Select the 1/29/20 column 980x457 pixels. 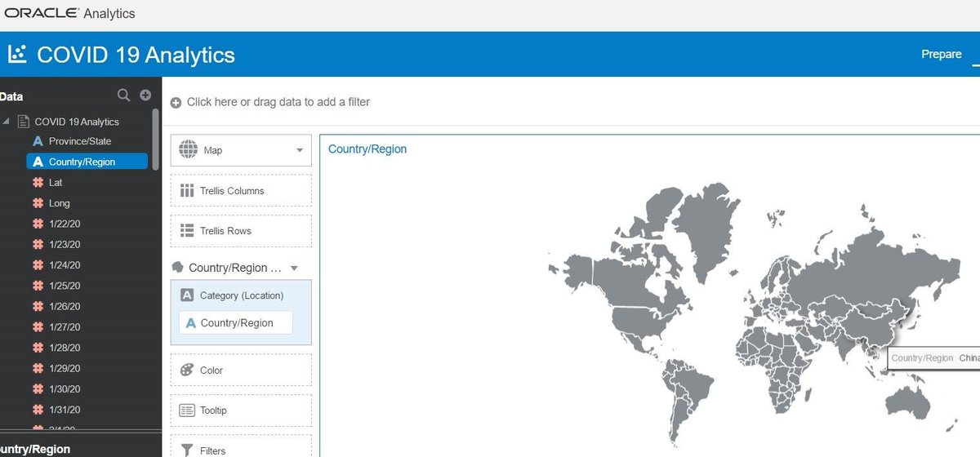click(x=65, y=368)
